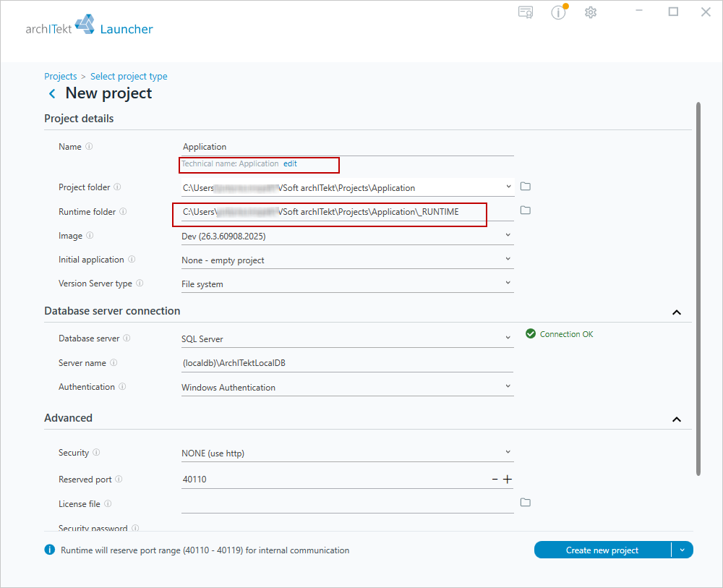This screenshot has height=588, width=723.
Task: Show info tooltip next to Name label
Action: (89, 146)
